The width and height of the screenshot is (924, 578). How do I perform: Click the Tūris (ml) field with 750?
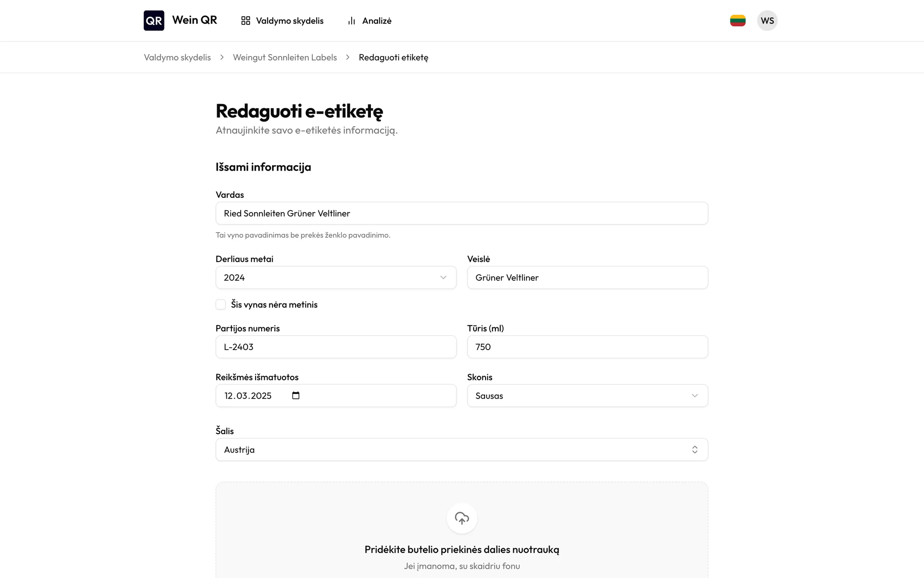588,347
